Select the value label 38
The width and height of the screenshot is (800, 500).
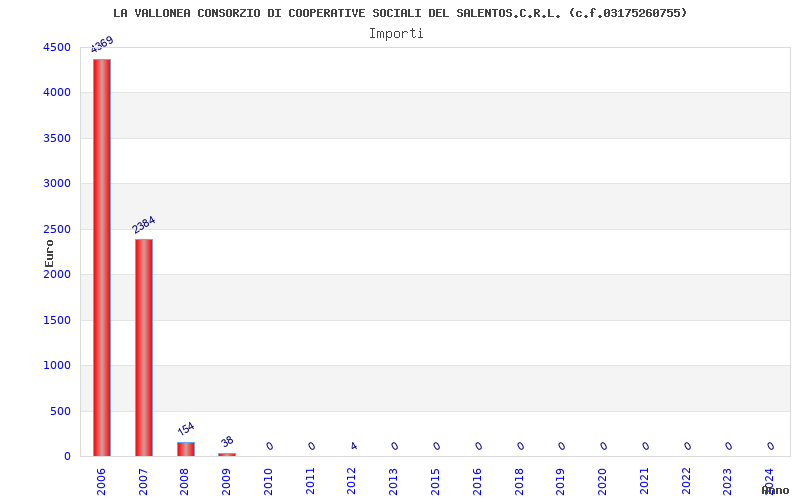pyautogui.click(x=227, y=441)
